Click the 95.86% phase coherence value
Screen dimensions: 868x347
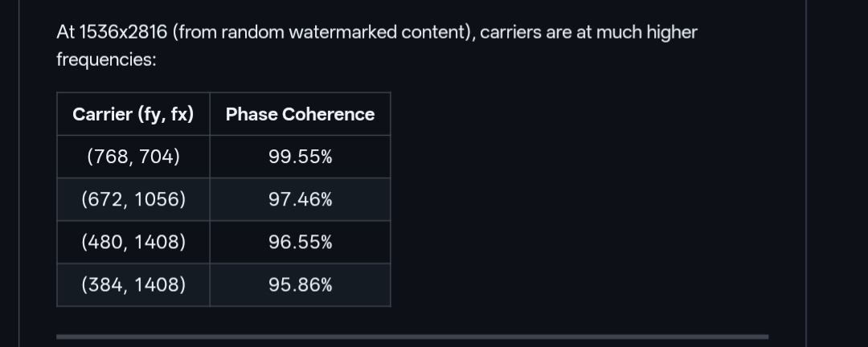coord(300,284)
